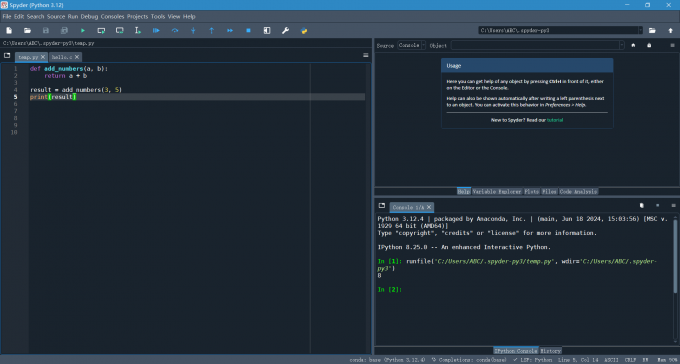Image resolution: width=680 pixels, height=364 pixels.
Task: Close the temp.py tab
Action: click(42, 57)
